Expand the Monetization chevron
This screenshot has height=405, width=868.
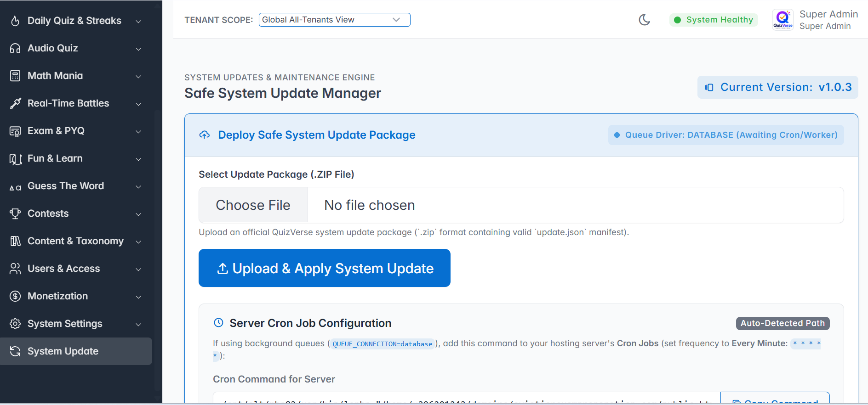(x=138, y=297)
